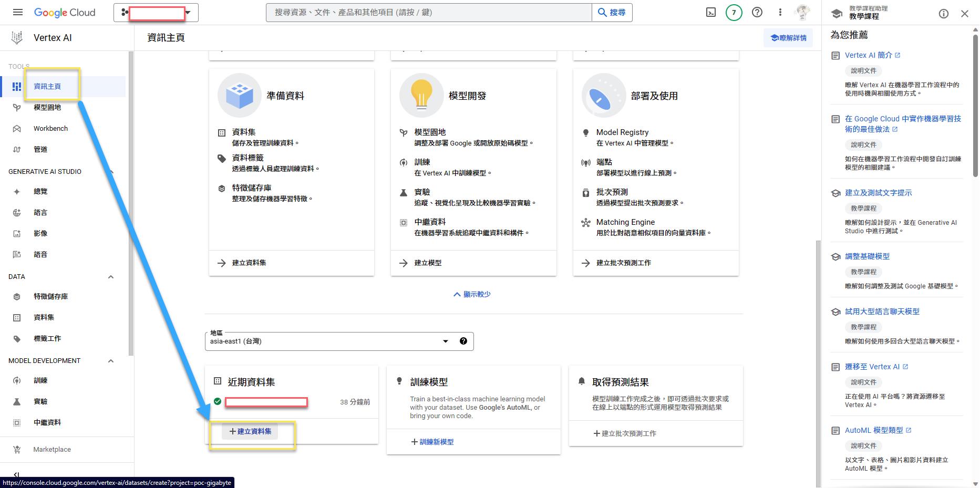This screenshot has width=980, height=488.
Task: Click the 建立資料集 button under recent datasets
Action: pyautogui.click(x=250, y=431)
